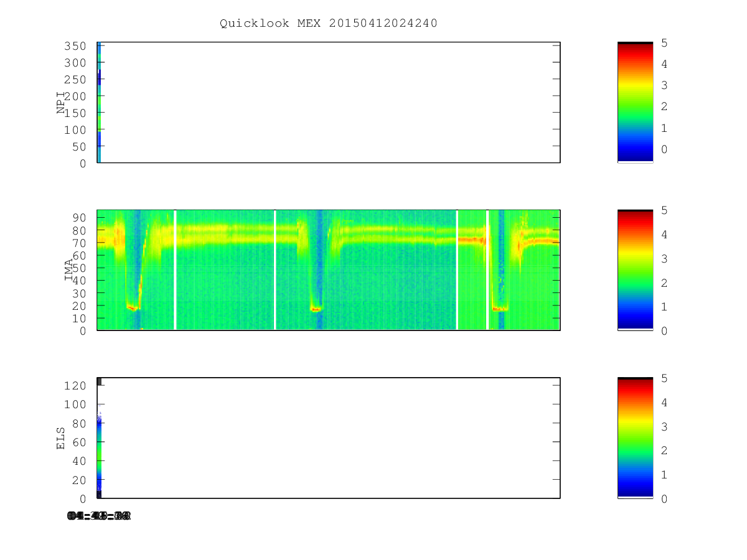Click the ELS panel colorbar
Screen dimensions: 747x560
tap(635, 438)
